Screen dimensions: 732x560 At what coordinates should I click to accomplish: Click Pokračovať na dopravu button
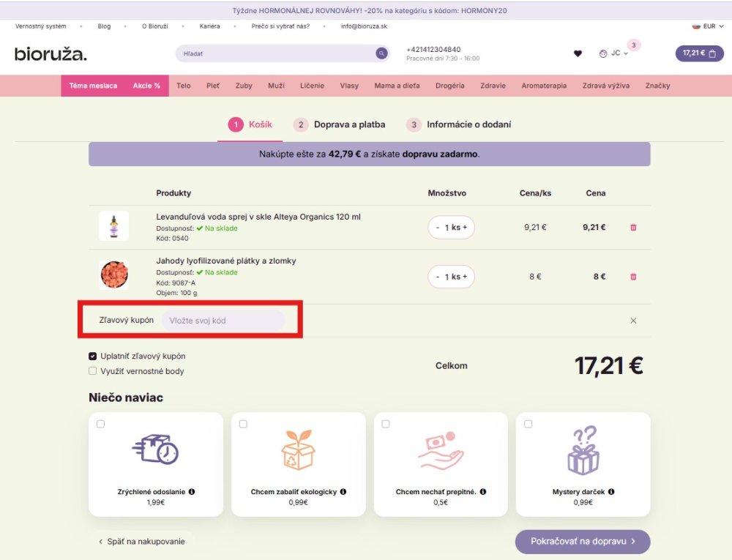coord(583,542)
